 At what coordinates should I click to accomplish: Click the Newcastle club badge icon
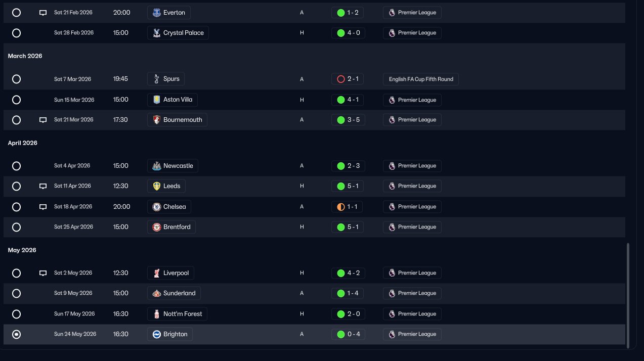[156, 166]
